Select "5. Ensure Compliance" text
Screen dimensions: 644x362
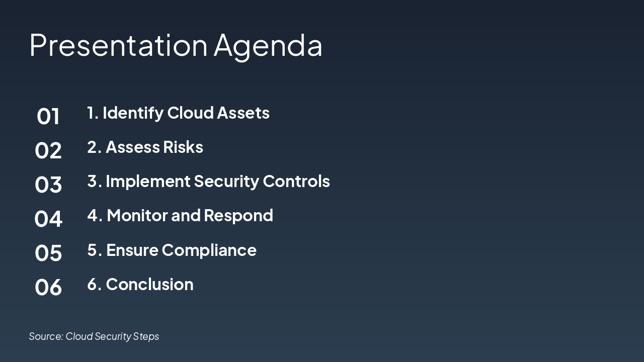pos(172,250)
